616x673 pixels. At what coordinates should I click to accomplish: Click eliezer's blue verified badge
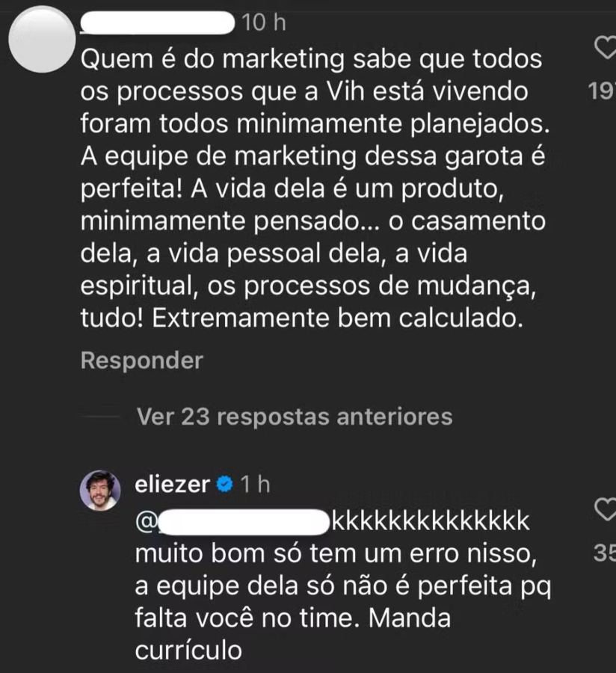[x=224, y=484]
